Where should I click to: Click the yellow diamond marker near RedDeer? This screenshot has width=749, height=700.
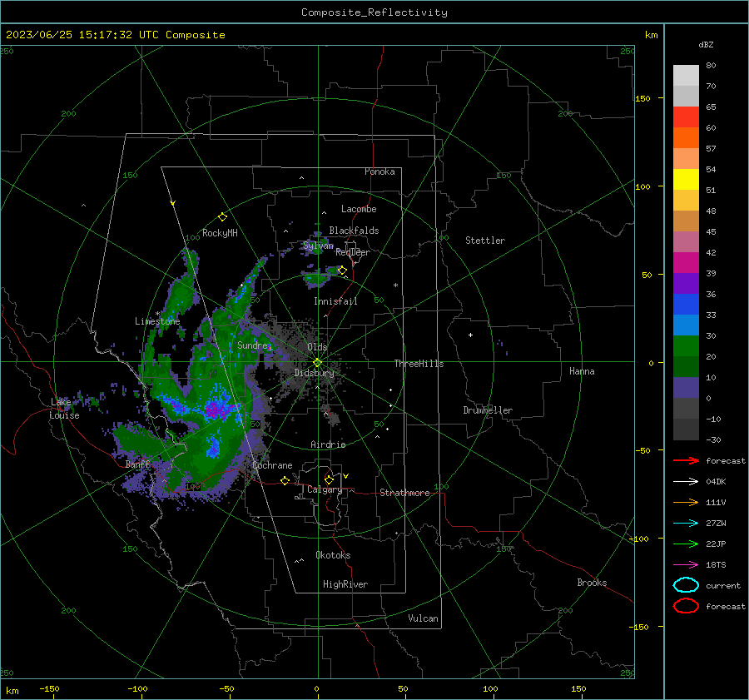[342, 271]
